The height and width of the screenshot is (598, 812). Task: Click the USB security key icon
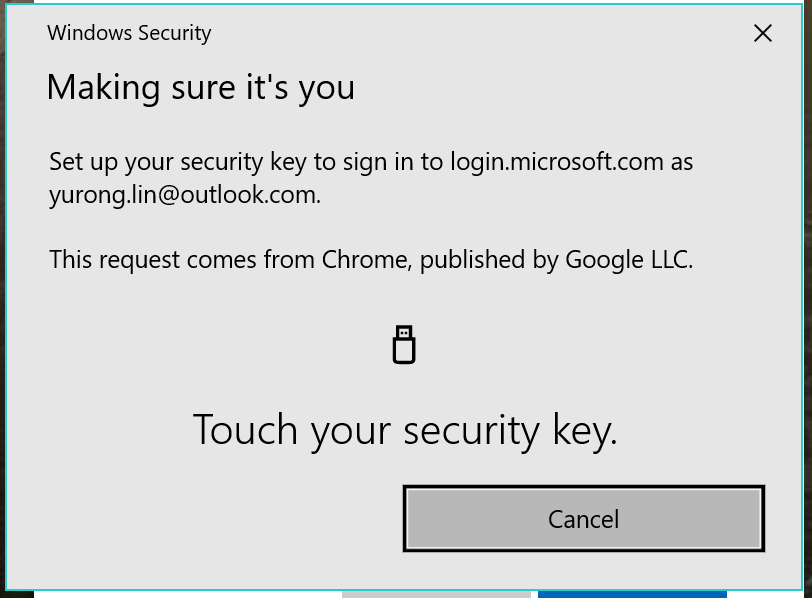click(404, 345)
